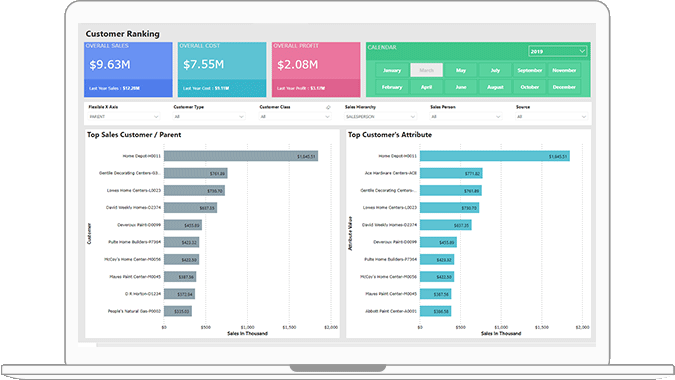Select gray Pulte Home Builders bar $429.32
Screen dimensions: 675x380
[182, 242]
